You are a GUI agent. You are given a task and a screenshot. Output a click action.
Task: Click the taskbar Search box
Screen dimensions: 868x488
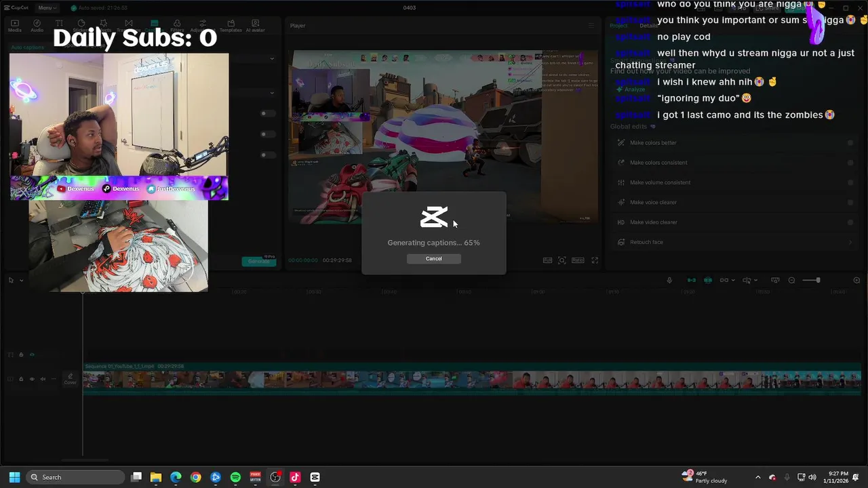[x=75, y=477]
